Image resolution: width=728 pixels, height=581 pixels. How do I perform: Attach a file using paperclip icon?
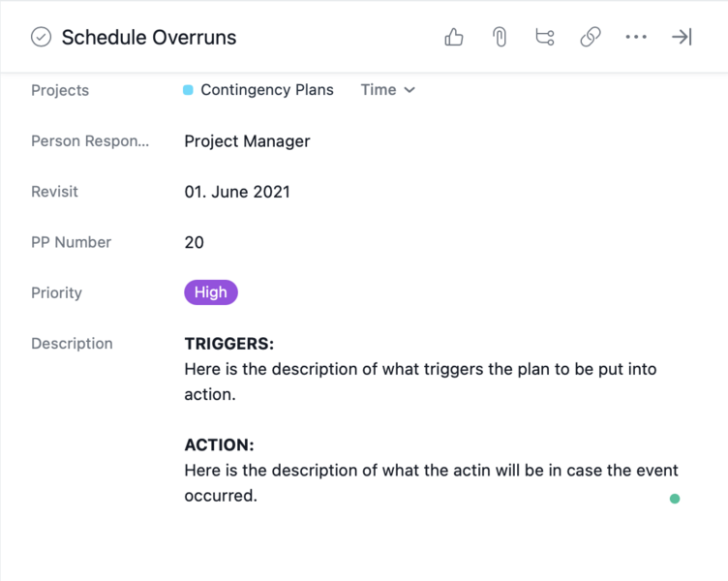pos(500,38)
